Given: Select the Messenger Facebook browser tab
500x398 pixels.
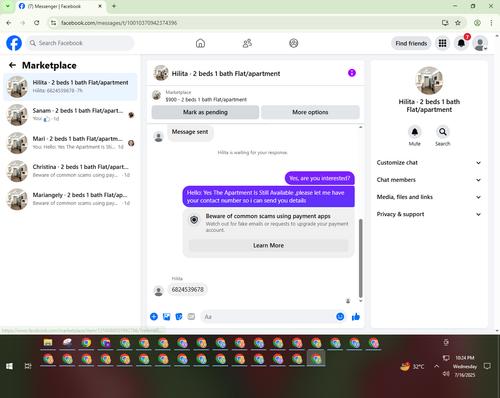Looking at the screenshot, I should point(60,6).
